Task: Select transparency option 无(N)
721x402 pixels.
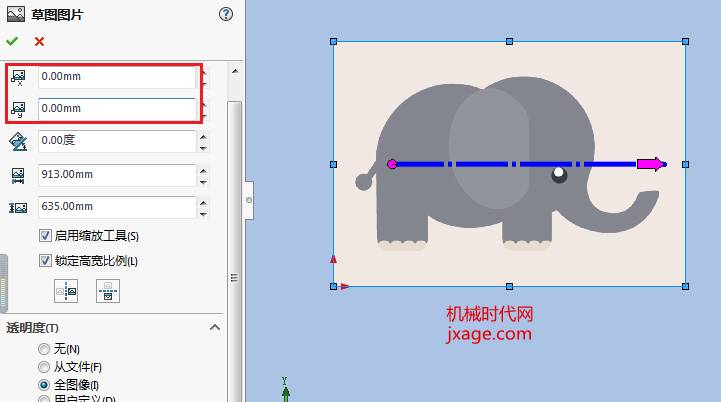Action: click(x=44, y=349)
